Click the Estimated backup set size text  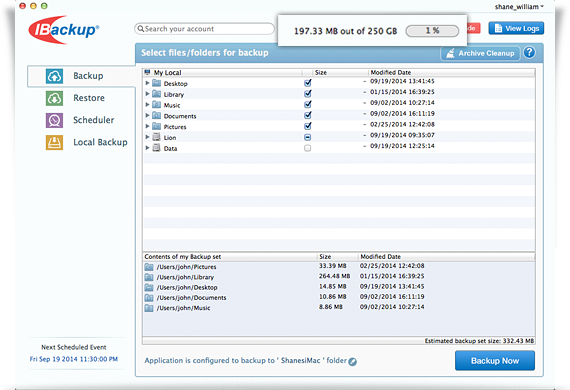coord(479,341)
